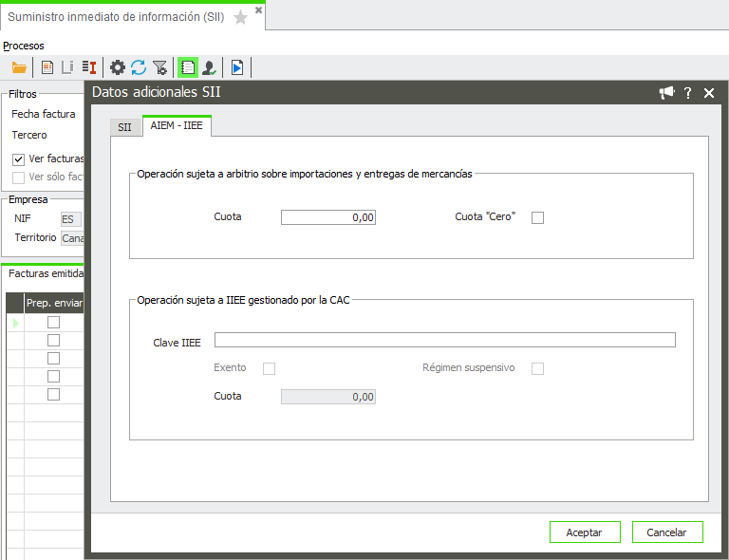729x560 pixels.
Task: Click the arbitrio Cuota amount field
Action: (x=328, y=217)
